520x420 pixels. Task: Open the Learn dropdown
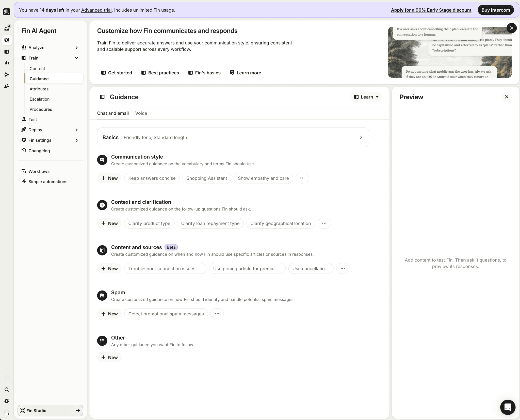[366, 97]
